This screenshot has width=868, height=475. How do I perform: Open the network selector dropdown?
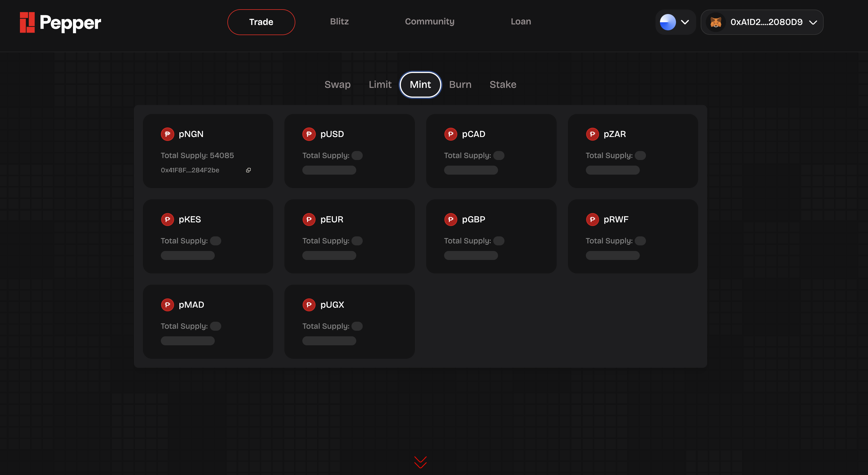point(684,22)
